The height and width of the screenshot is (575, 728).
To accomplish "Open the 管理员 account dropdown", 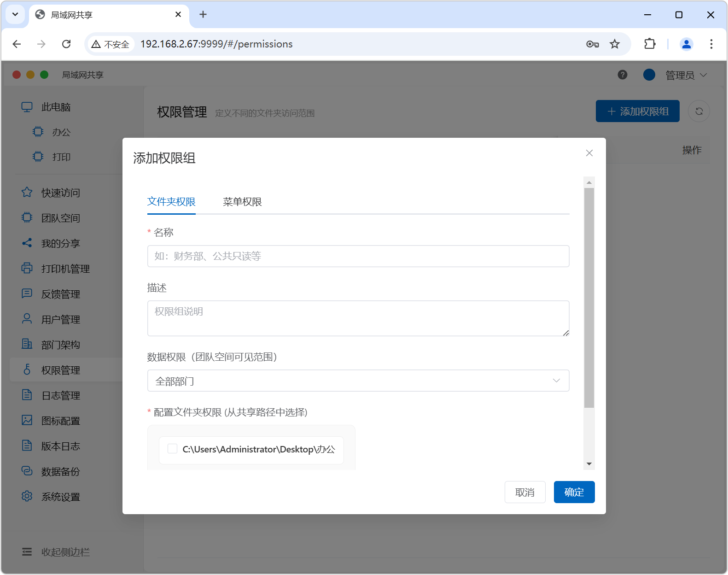I will click(x=686, y=75).
